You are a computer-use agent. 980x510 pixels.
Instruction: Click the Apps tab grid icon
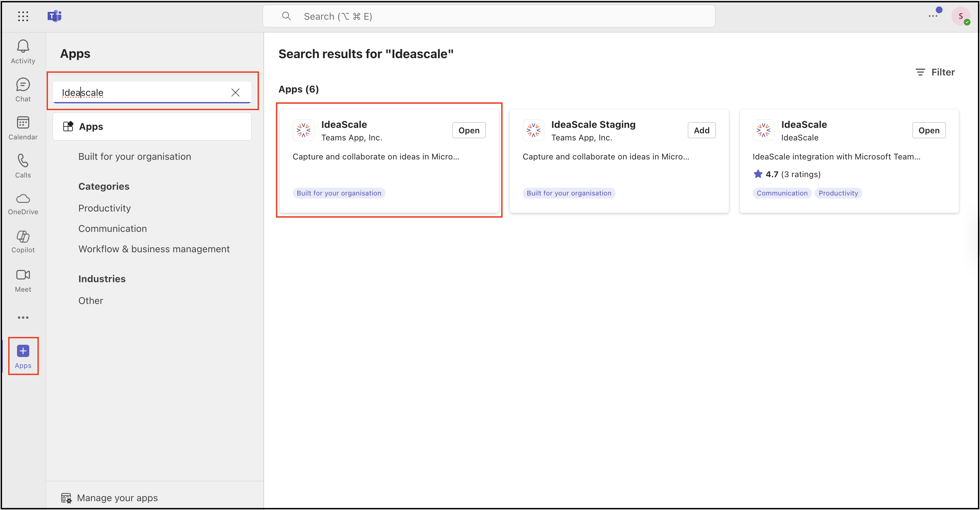pos(68,126)
